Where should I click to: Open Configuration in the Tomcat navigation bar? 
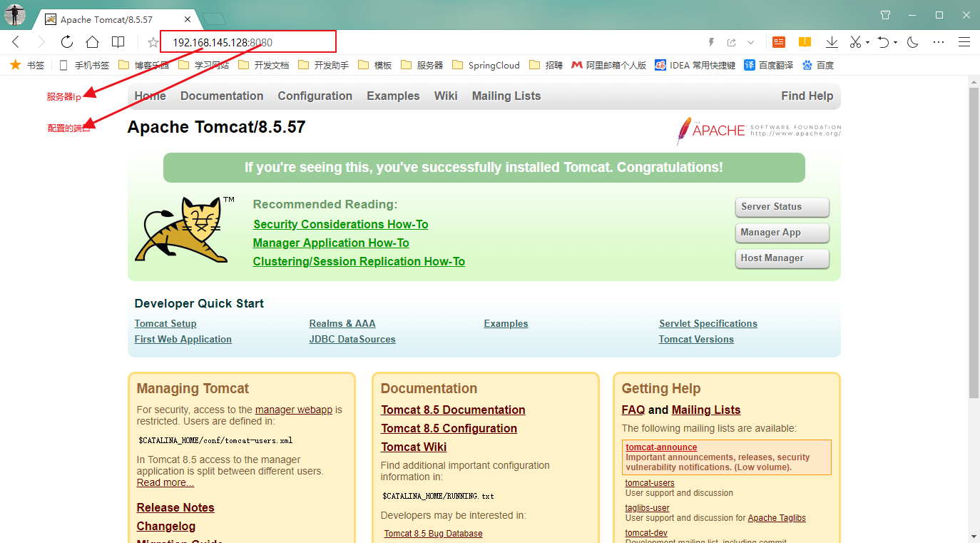pyautogui.click(x=315, y=96)
